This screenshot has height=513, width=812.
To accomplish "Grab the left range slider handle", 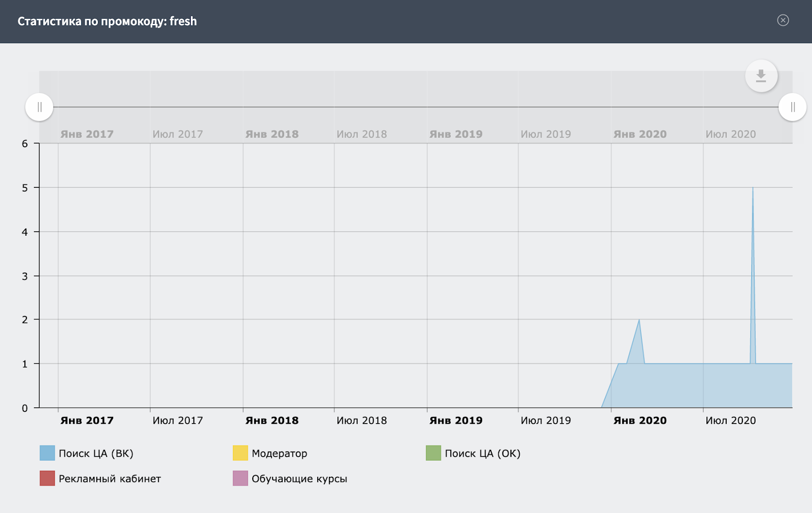I will 40,107.
